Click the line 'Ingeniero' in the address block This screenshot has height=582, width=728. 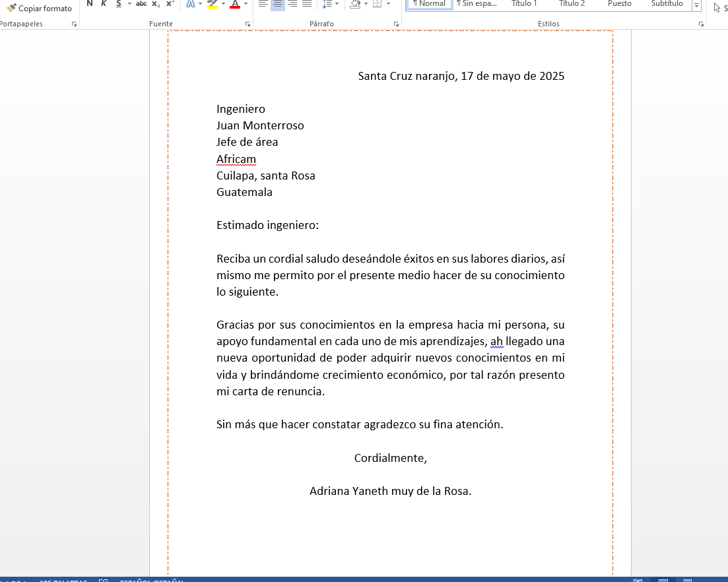(x=240, y=109)
